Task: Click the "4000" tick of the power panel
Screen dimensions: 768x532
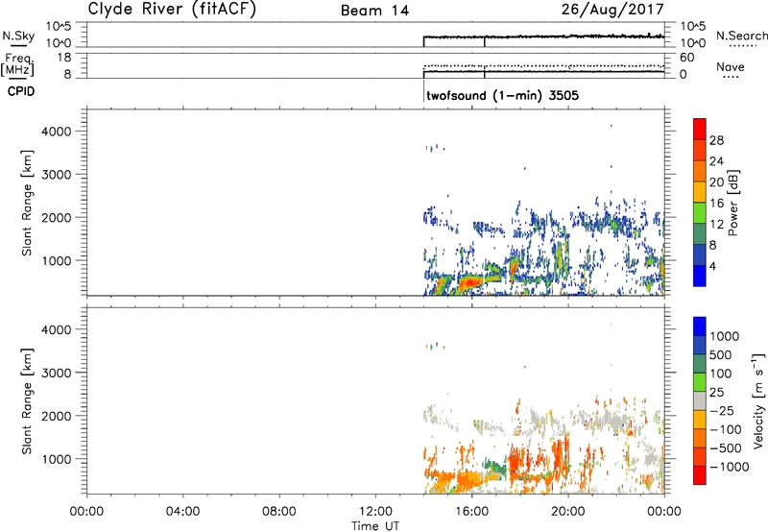Action: pos(57,132)
